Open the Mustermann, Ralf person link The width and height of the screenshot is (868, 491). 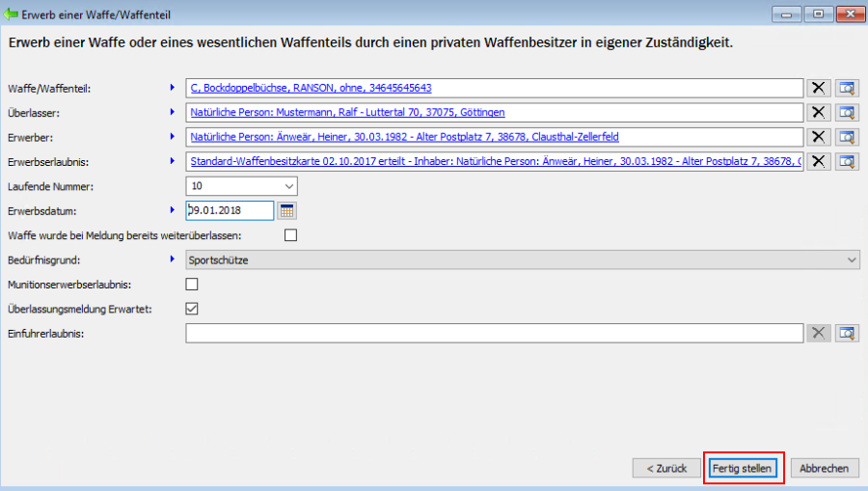(x=347, y=112)
